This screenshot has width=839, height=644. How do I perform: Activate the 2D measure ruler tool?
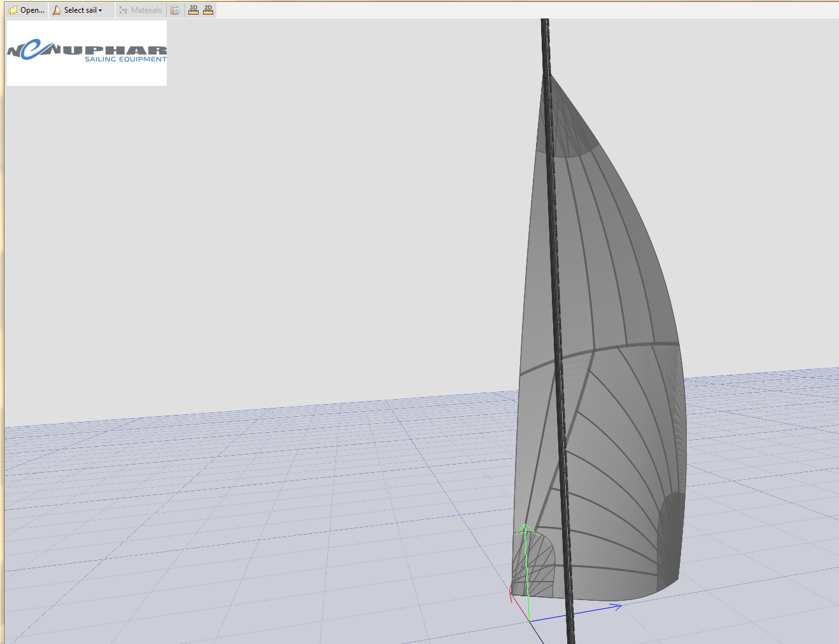(208, 10)
